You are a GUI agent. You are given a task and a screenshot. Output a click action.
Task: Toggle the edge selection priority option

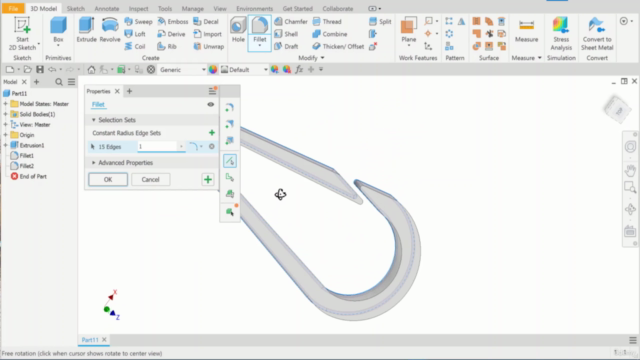pyautogui.click(x=230, y=161)
